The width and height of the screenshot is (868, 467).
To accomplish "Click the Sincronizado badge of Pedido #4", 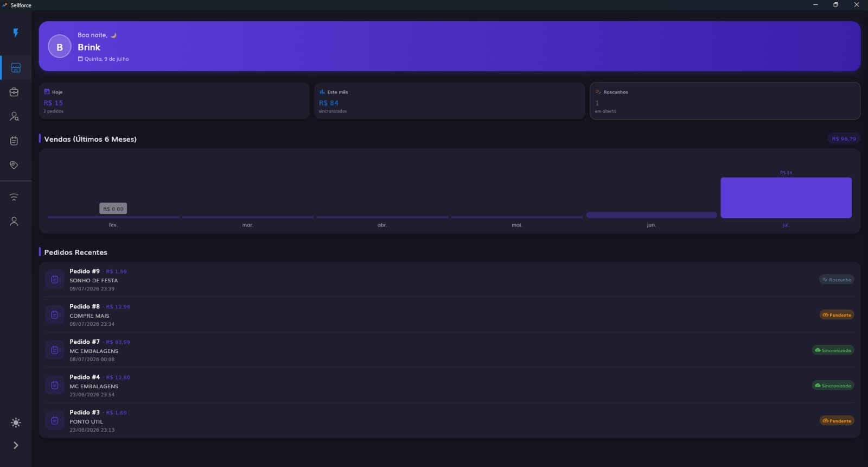I will pyautogui.click(x=833, y=386).
